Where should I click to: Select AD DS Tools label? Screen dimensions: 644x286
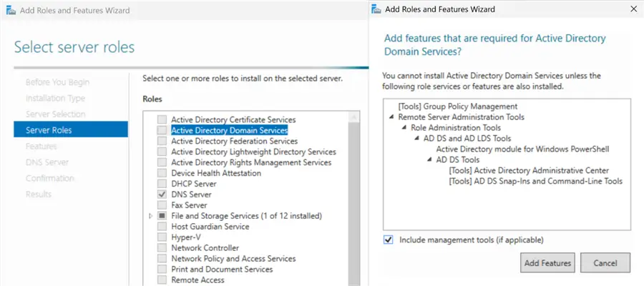point(458,159)
